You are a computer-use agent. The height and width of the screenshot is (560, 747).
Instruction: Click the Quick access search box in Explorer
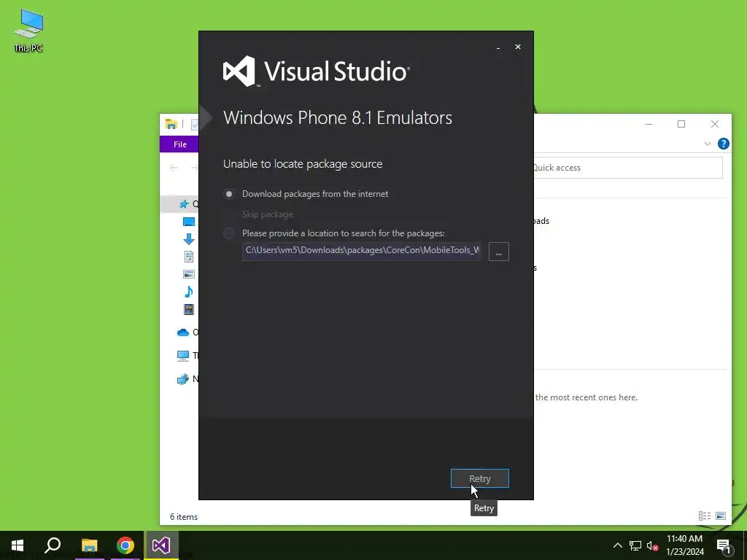click(x=628, y=168)
